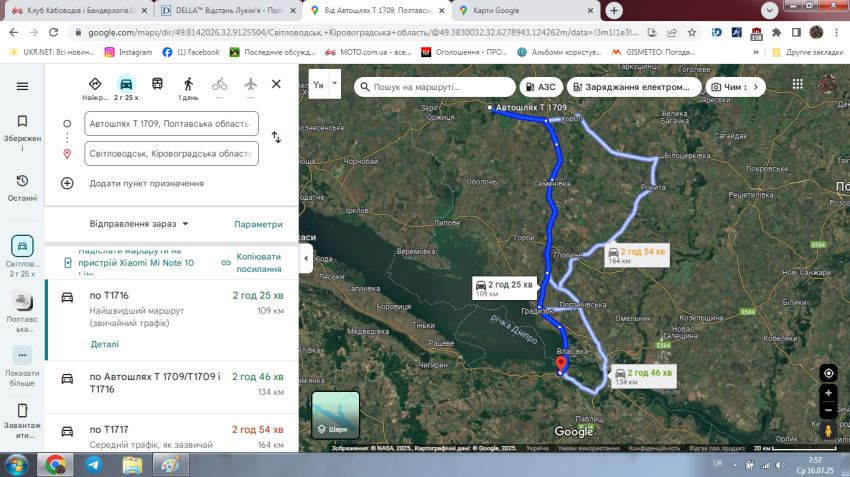
Task: Close the directions panel
Action: tap(276, 84)
